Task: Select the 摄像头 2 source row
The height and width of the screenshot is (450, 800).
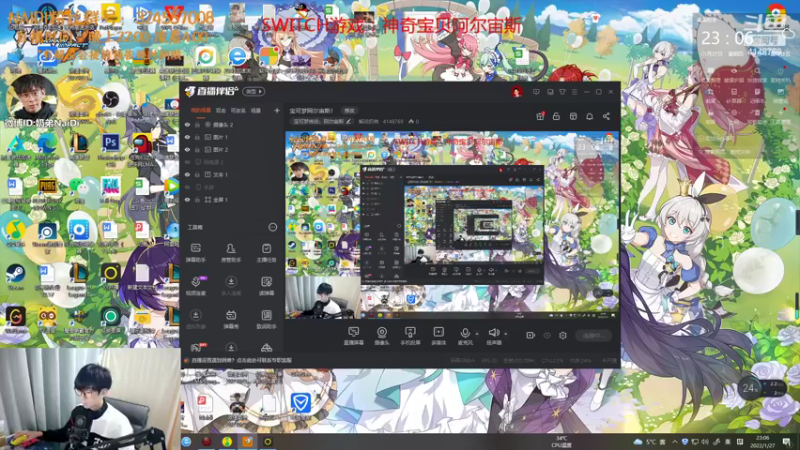Action: point(232,124)
